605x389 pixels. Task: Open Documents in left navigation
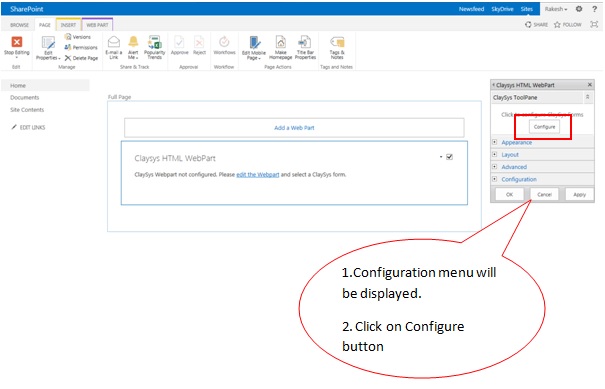(x=24, y=98)
